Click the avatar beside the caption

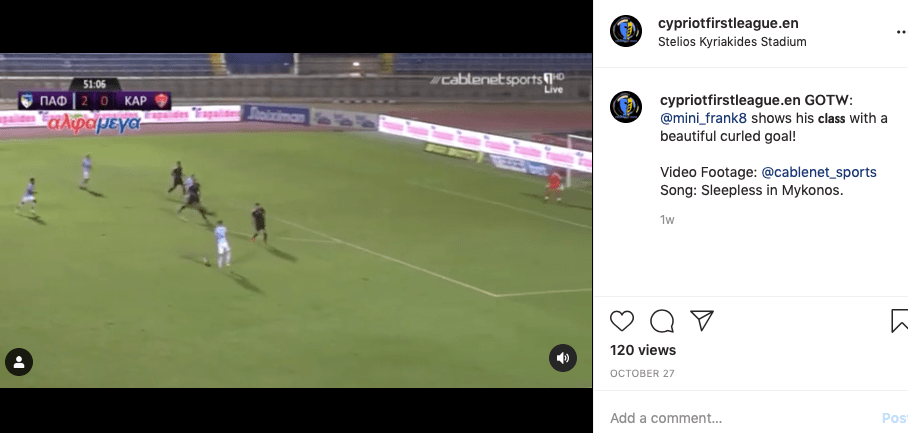(626, 107)
